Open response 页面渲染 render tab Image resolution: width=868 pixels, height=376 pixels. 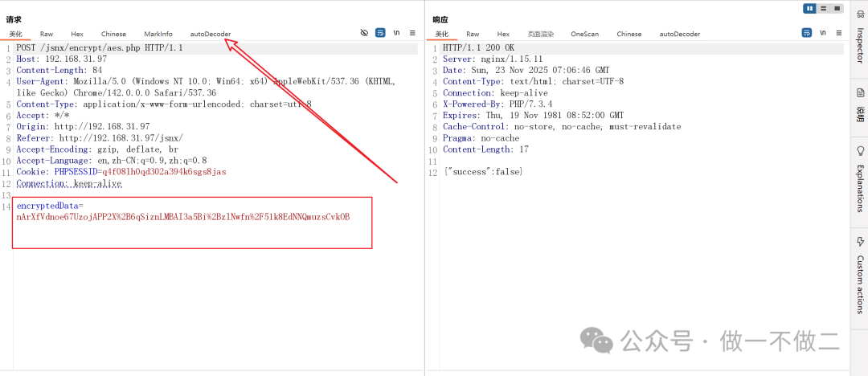tap(541, 34)
